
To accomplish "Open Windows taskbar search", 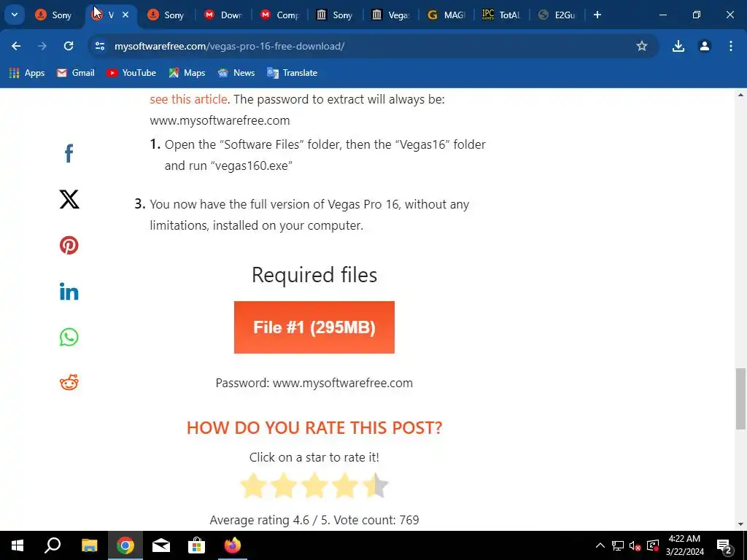I will point(53,545).
